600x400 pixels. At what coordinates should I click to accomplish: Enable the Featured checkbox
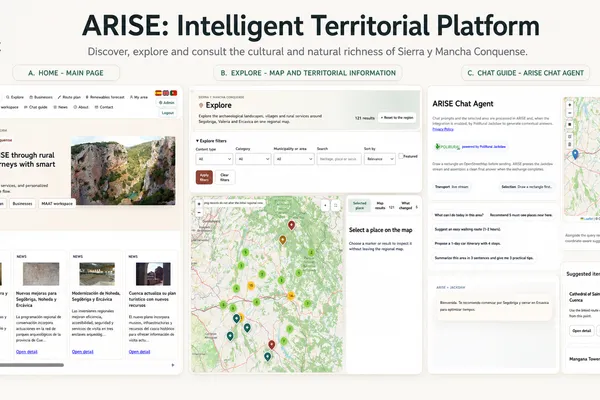[x=401, y=156]
